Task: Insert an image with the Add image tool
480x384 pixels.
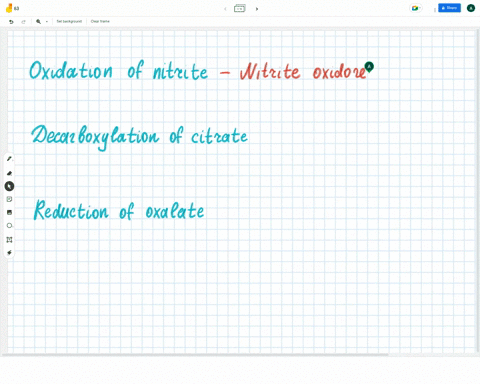Action: 9,212
